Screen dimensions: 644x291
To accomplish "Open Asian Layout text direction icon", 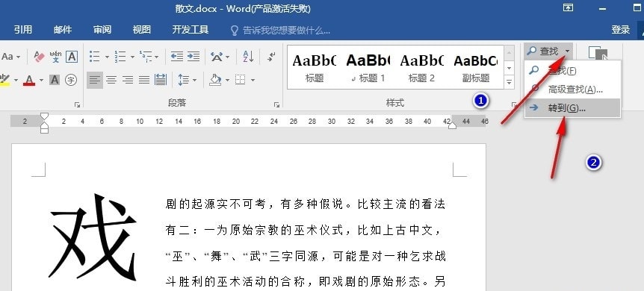I will [217, 56].
